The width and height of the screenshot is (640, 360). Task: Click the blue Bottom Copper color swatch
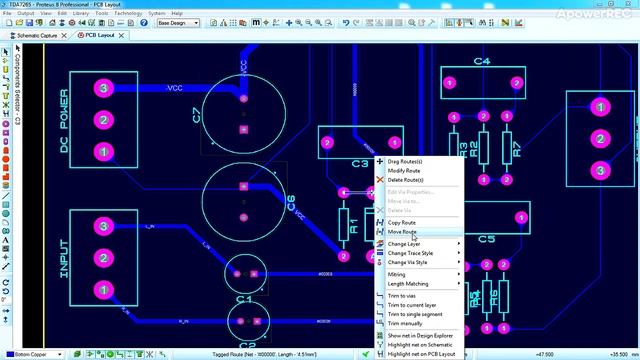pyautogui.click(x=10, y=354)
